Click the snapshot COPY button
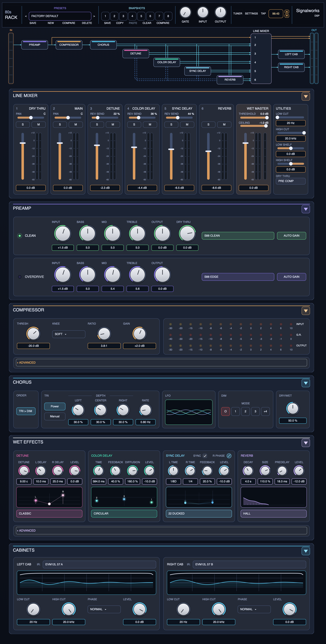Viewport: 326px width, 644px height. point(120,23)
